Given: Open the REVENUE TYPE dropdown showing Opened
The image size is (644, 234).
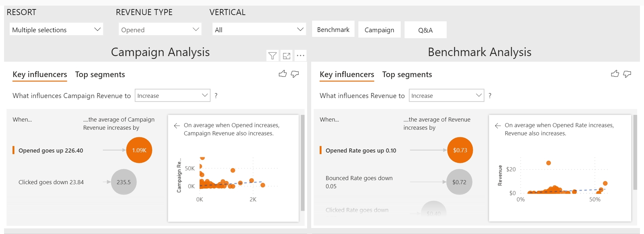Looking at the screenshot, I should coord(160,29).
